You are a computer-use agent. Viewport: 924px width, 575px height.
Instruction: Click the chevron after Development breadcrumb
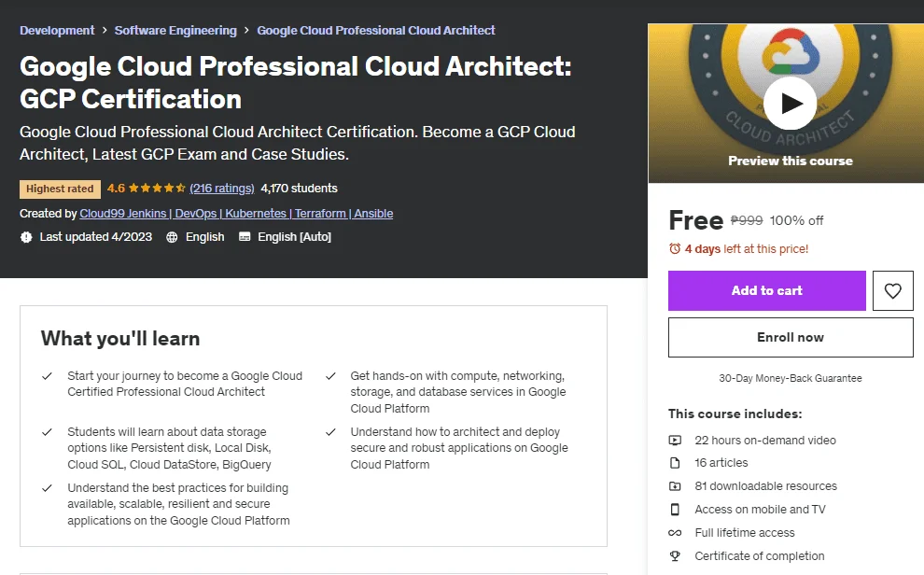(x=105, y=30)
